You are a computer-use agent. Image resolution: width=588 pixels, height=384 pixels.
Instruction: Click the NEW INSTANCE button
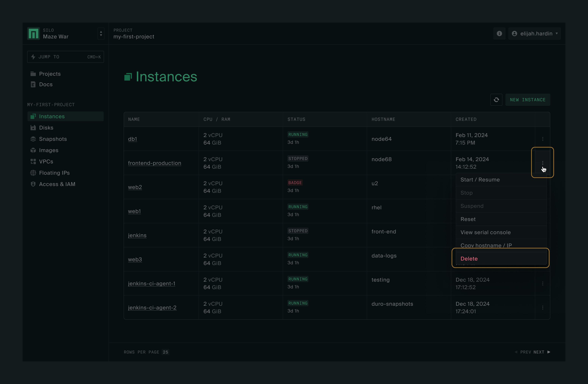[528, 99]
